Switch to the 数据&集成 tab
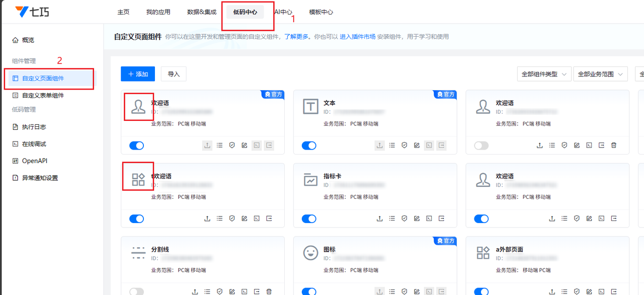This screenshot has height=295, width=644. coord(202,12)
